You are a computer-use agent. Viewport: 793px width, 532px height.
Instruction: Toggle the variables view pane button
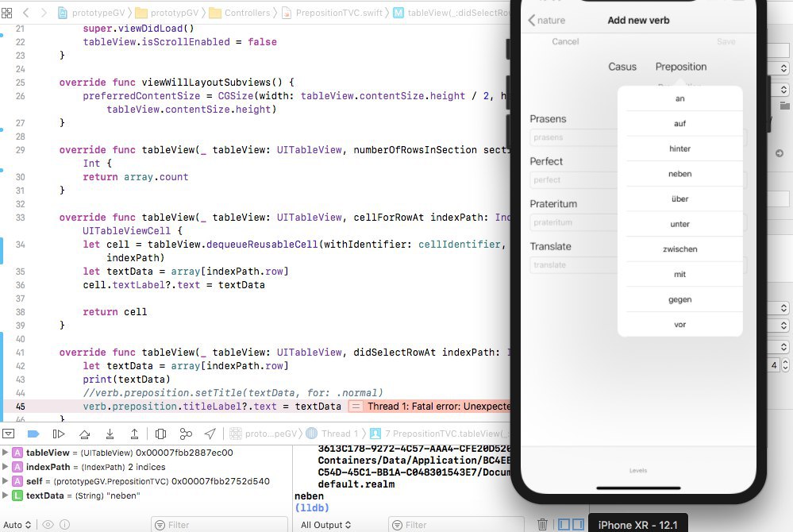tap(564, 524)
